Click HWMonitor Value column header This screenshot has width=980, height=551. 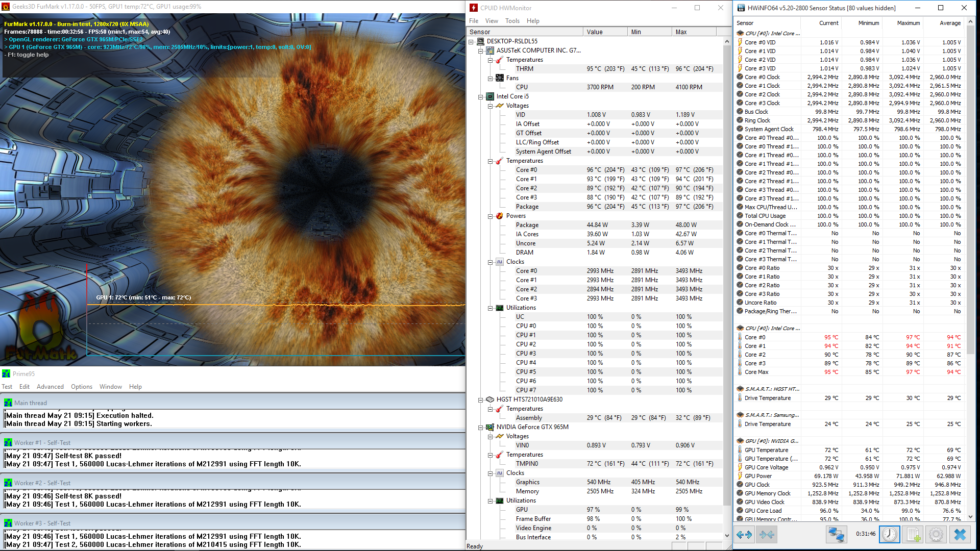(x=605, y=32)
